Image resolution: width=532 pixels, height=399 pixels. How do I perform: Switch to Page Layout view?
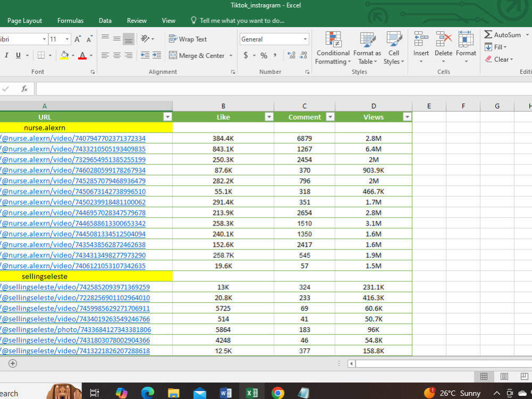(504, 376)
